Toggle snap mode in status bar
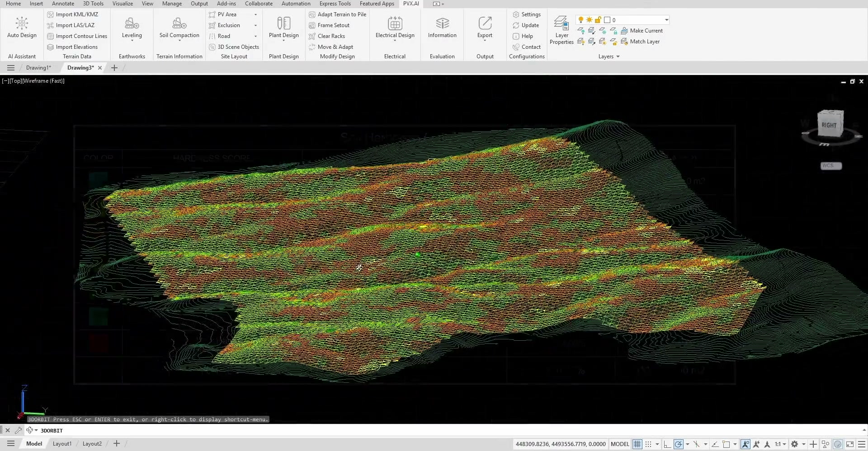Screen dimensions: 868x451 (648, 444)
